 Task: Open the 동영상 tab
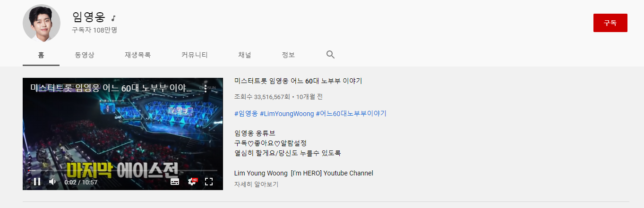click(x=85, y=55)
